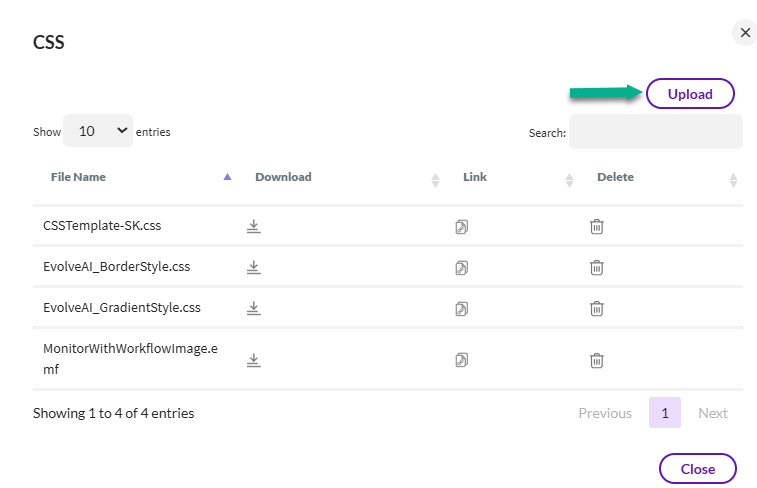Screen dimensions: 757x488
Task: Copy link for CSSTemplate-SK.css
Action: pos(461,227)
